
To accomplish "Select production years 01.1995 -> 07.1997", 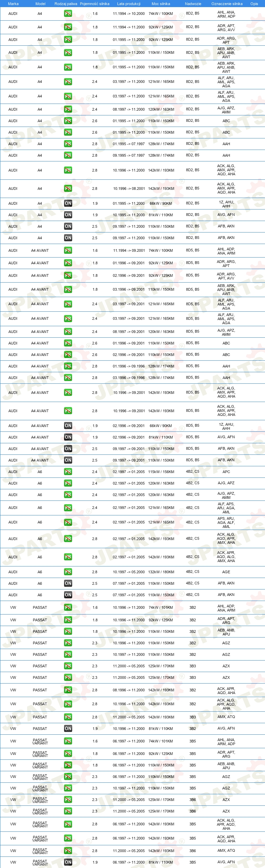I will click(129, 144).
